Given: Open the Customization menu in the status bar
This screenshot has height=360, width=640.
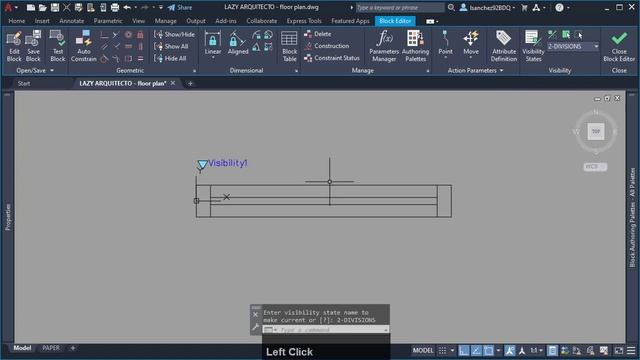Looking at the screenshot, I should [x=631, y=350].
